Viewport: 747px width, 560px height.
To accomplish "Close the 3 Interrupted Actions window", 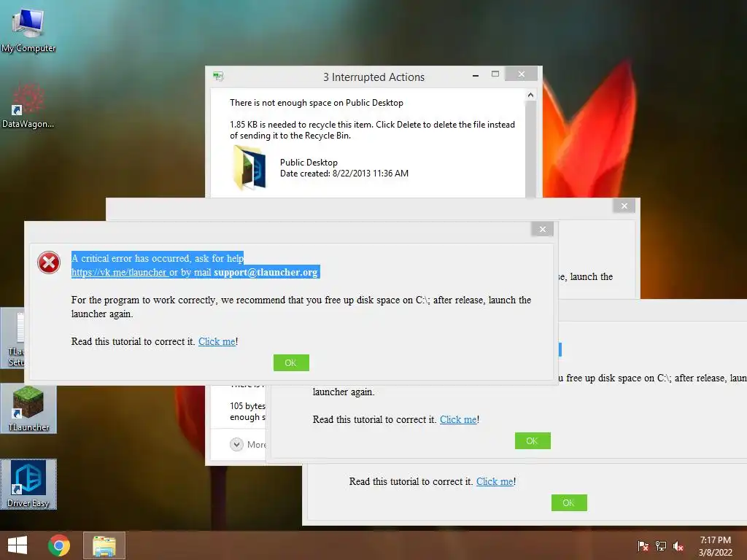I will 522,74.
